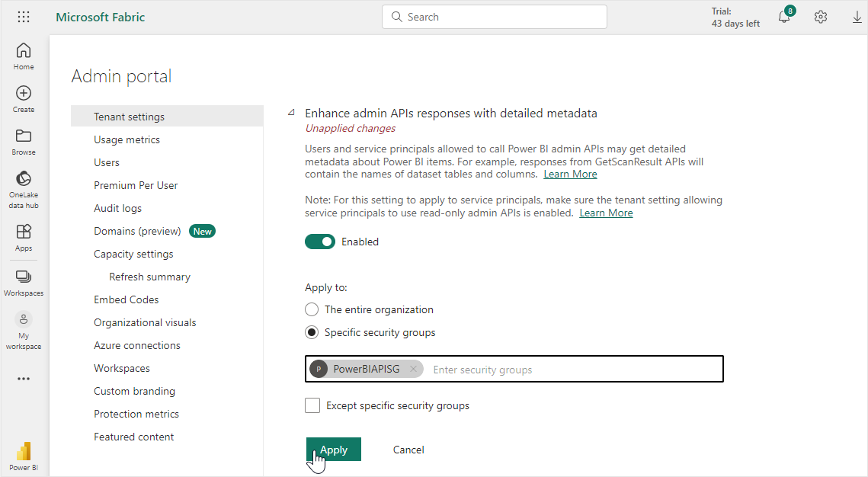Open Power BI experience switcher

24,455
